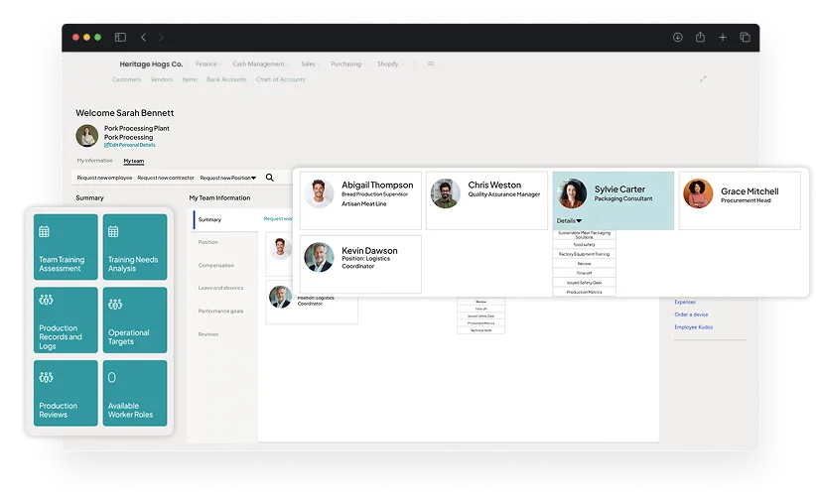The height and width of the screenshot is (504, 816).
Task: Click Request new contractor
Action: point(166,178)
